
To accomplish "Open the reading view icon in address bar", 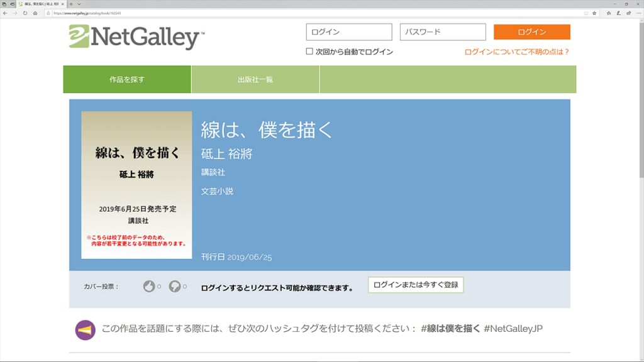I will [586, 13].
